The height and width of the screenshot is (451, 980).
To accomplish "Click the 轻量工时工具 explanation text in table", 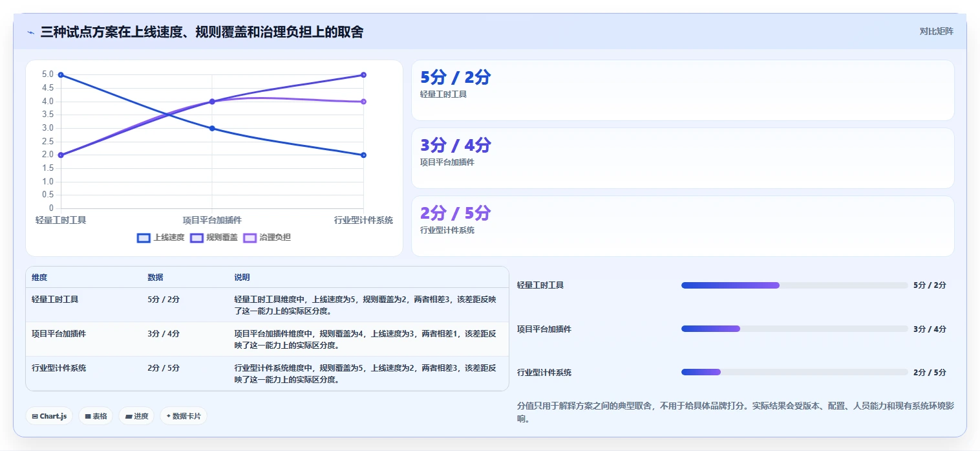I will 365,305.
